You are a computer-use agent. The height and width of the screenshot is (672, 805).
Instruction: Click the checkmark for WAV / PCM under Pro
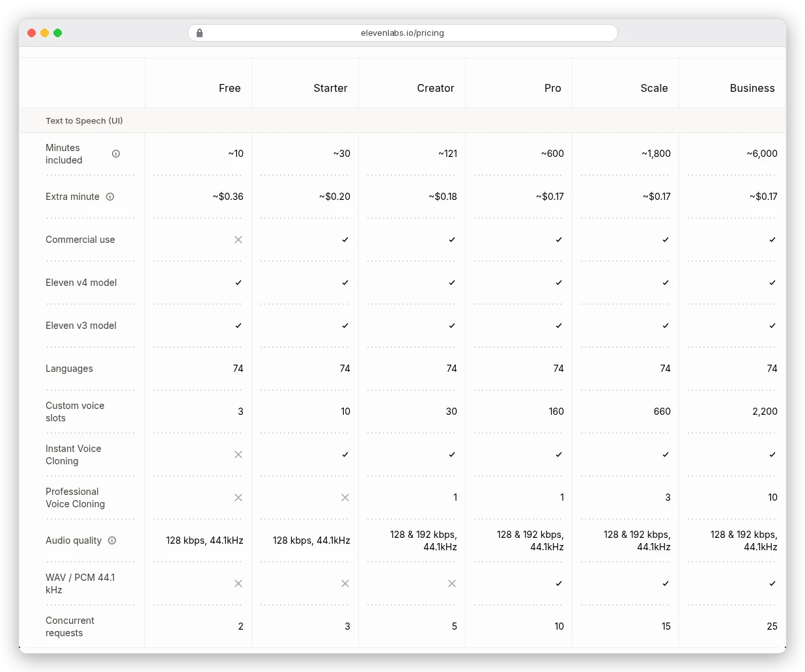click(x=559, y=583)
